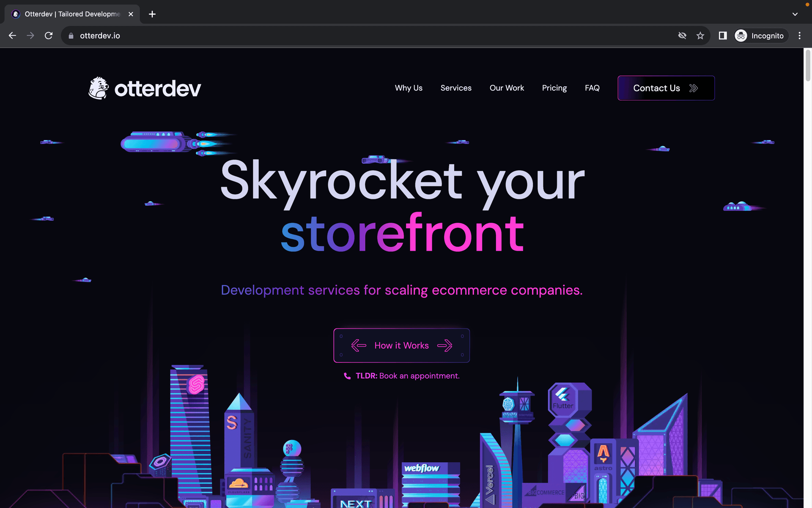812x508 pixels.
Task: Click the How it Works button
Action: tap(401, 345)
